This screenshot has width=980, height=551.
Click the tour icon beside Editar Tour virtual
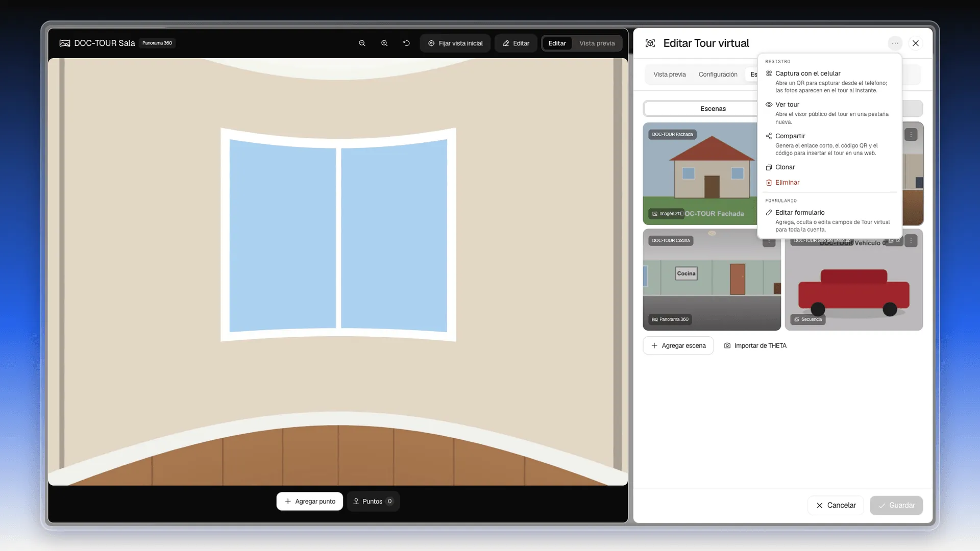[x=650, y=43]
